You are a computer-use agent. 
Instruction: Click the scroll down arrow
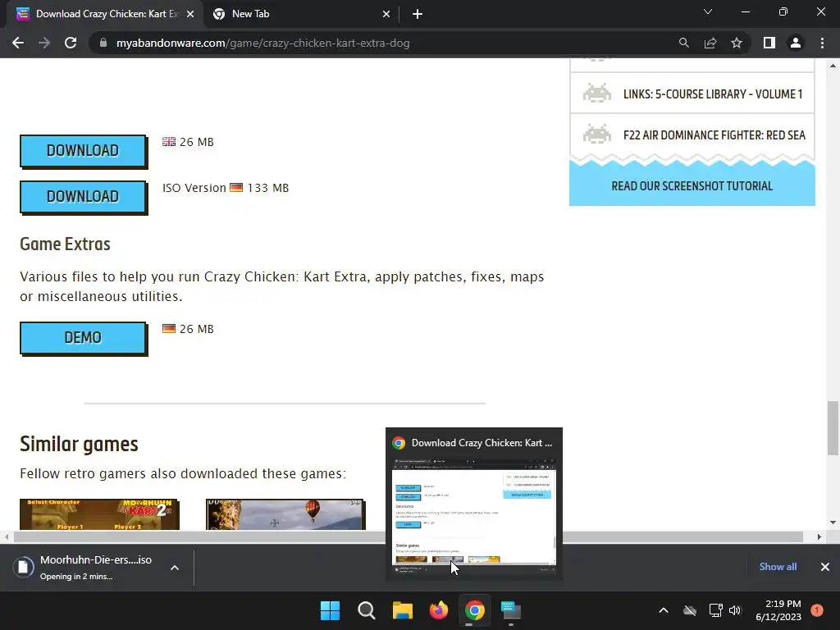tap(833, 523)
